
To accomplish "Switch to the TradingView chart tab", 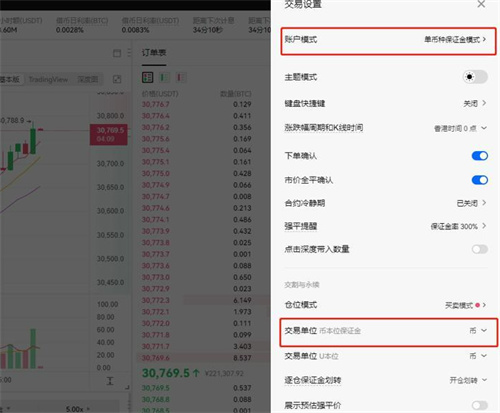I will [x=48, y=79].
